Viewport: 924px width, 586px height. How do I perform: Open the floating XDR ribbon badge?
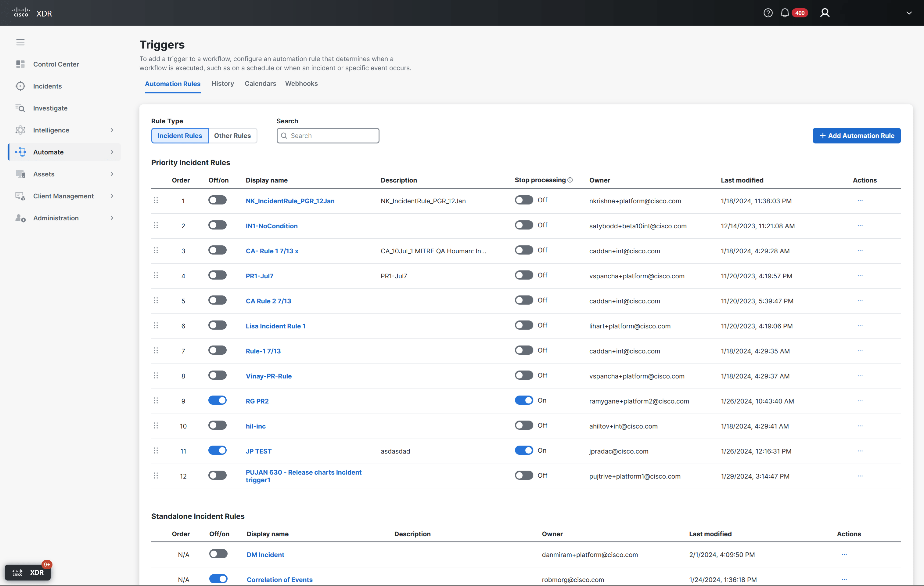tap(28, 572)
